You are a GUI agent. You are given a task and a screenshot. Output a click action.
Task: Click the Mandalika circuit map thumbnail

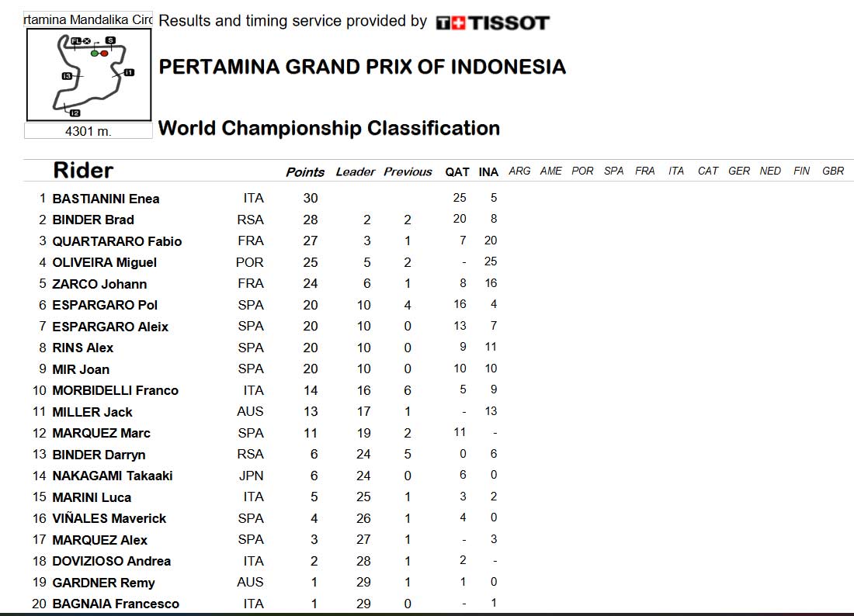[89, 74]
